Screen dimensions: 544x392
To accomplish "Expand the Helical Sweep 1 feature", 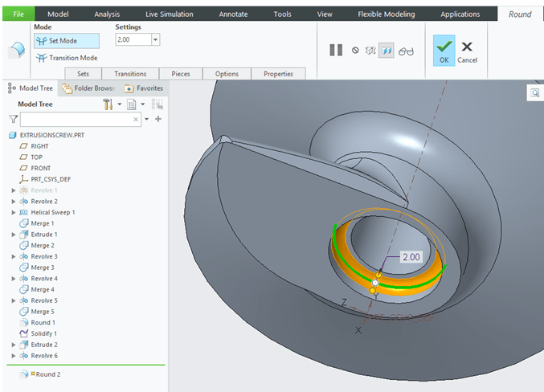I will coord(14,212).
